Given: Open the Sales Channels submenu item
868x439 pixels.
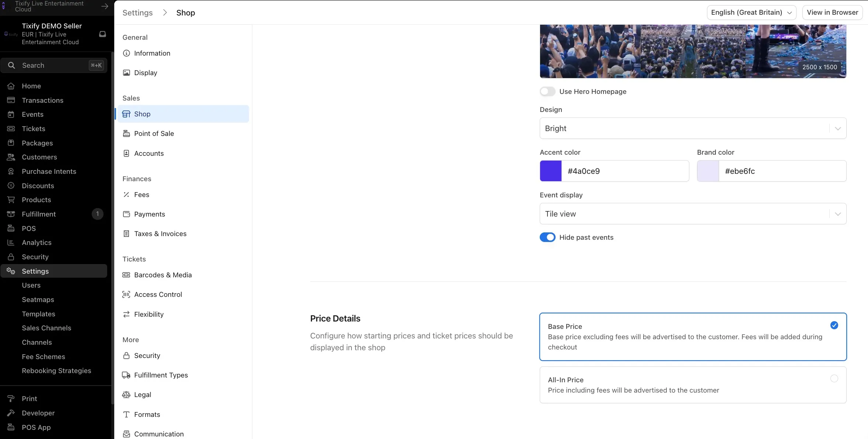Looking at the screenshot, I should (x=46, y=328).
